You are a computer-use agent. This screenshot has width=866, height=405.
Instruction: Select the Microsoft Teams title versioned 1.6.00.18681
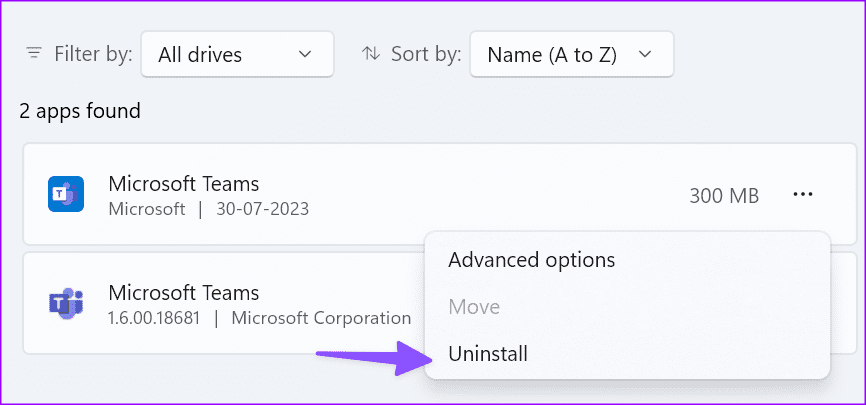point(184,292)
